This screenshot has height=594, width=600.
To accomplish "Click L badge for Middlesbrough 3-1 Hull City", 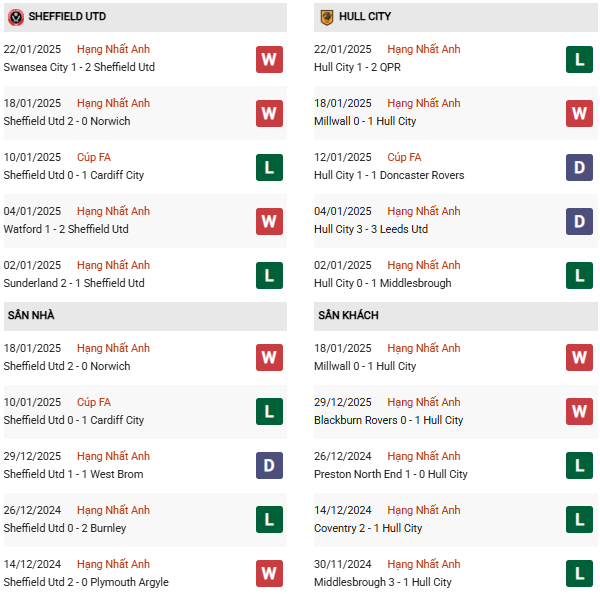I will (x=579, y=573).
